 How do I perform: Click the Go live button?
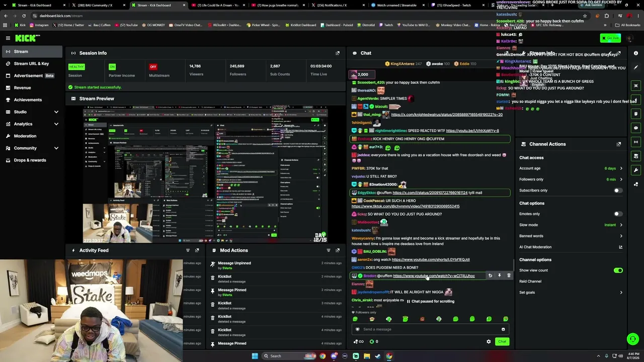(x=610, y=38)
